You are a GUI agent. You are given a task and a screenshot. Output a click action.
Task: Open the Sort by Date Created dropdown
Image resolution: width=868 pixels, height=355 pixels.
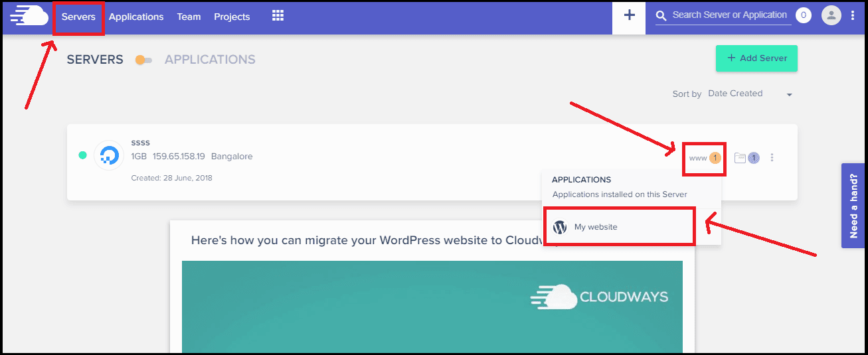750,94
